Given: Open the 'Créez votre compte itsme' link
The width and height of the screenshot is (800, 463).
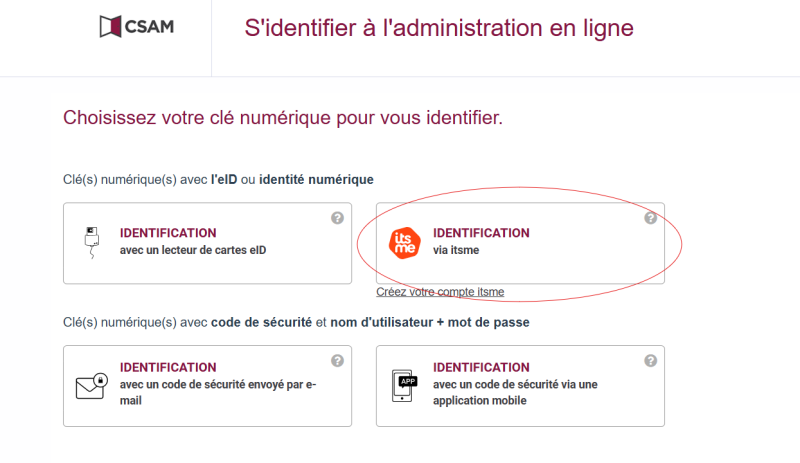Looking at the screenshot, I should click(440, 292).
